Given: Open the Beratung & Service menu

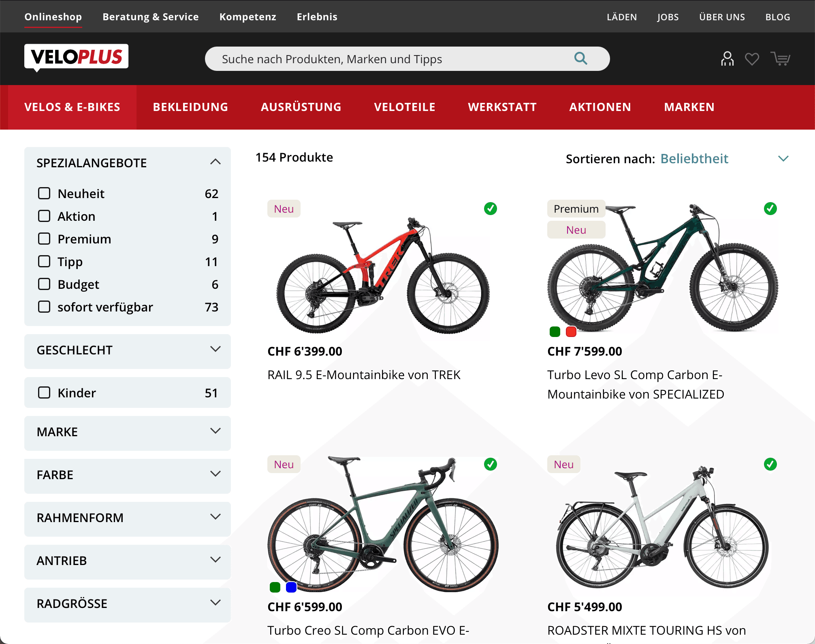Looking at the screenshot, I should point(150,17).
